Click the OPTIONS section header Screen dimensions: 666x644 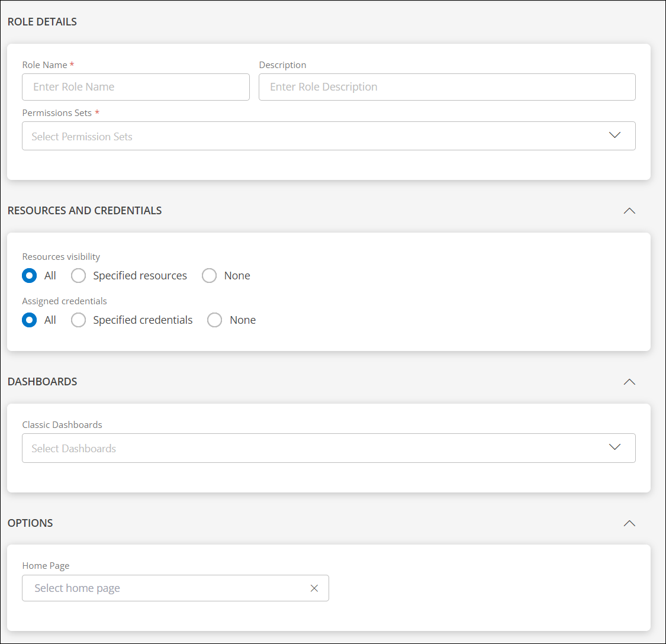tap(30, 523)
